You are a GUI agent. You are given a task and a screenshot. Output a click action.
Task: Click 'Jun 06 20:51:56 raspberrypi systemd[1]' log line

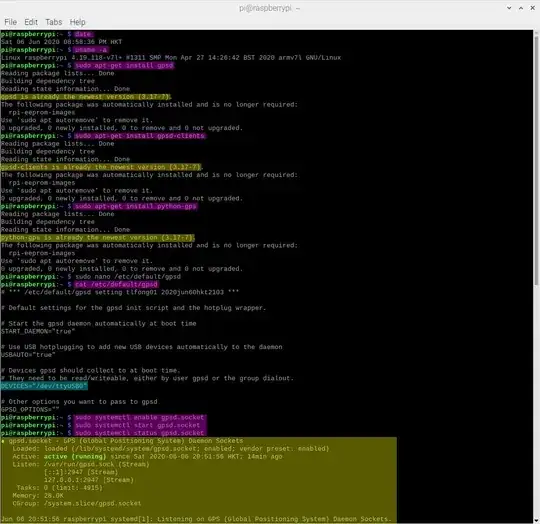pos(196,519)
